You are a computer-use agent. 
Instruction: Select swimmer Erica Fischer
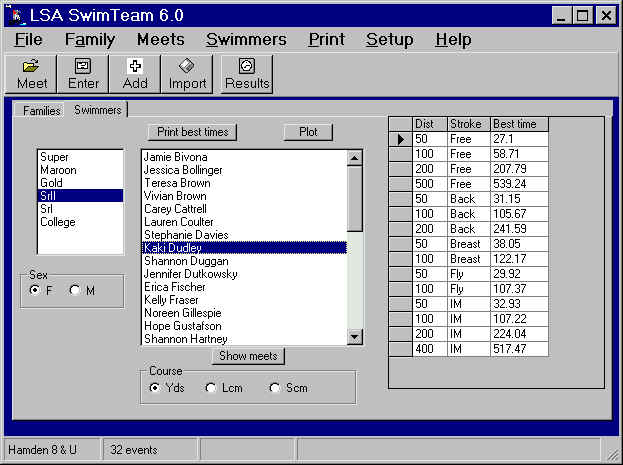coord(244,287)
